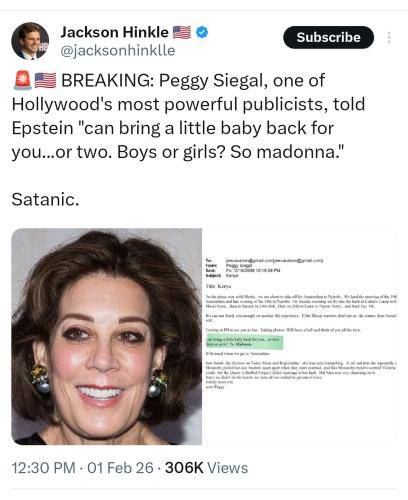Click the flag emoji before BREAKING
Viewport: 408px width, 500px height.
45,80
